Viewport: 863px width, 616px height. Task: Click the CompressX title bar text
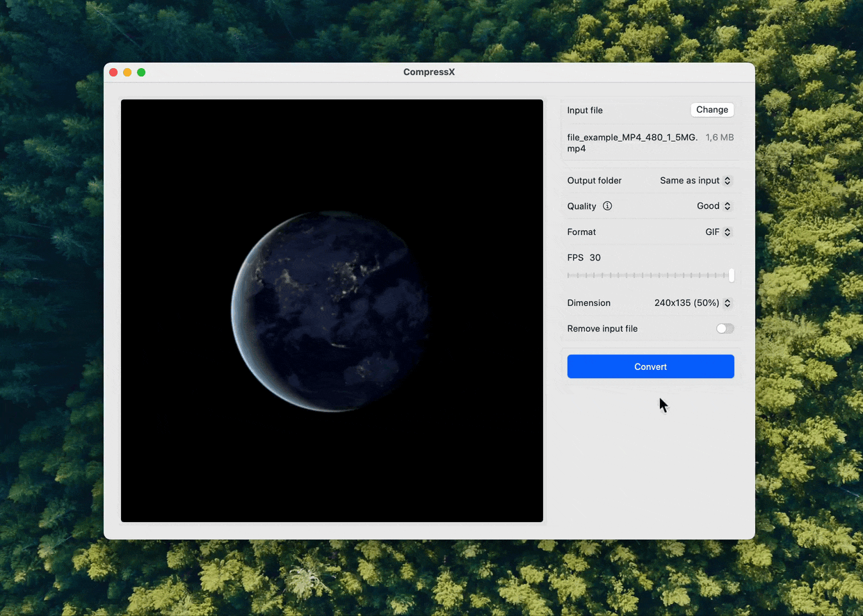[429, 72]
